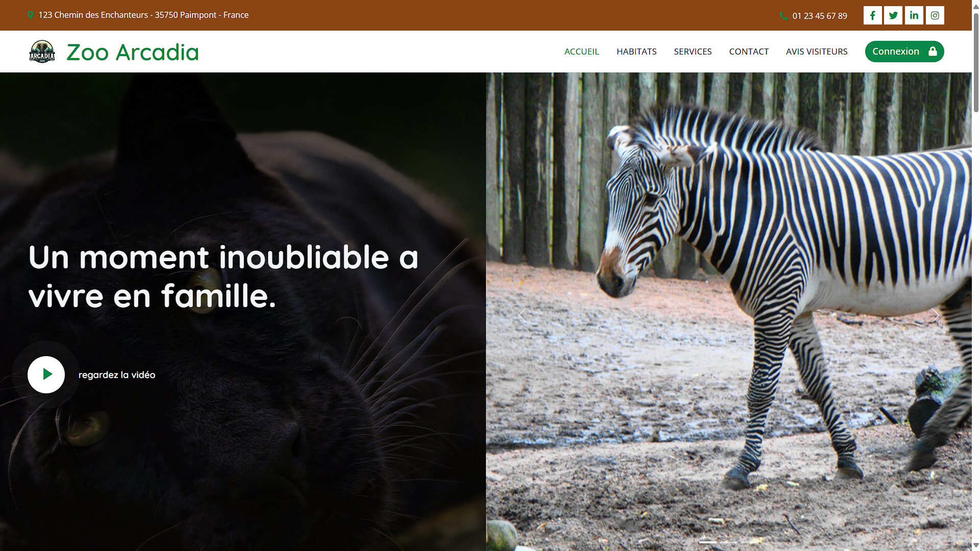This screenshot has height=551, width=980.
Task: Show the previous carousel slide
Action: click(522, 315)
